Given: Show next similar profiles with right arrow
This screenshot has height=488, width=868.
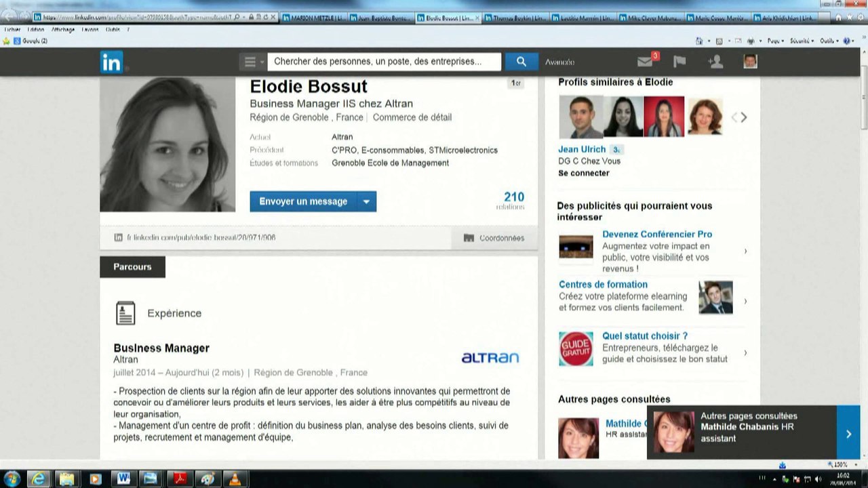Looking at the screenshot, I should 744,117.
